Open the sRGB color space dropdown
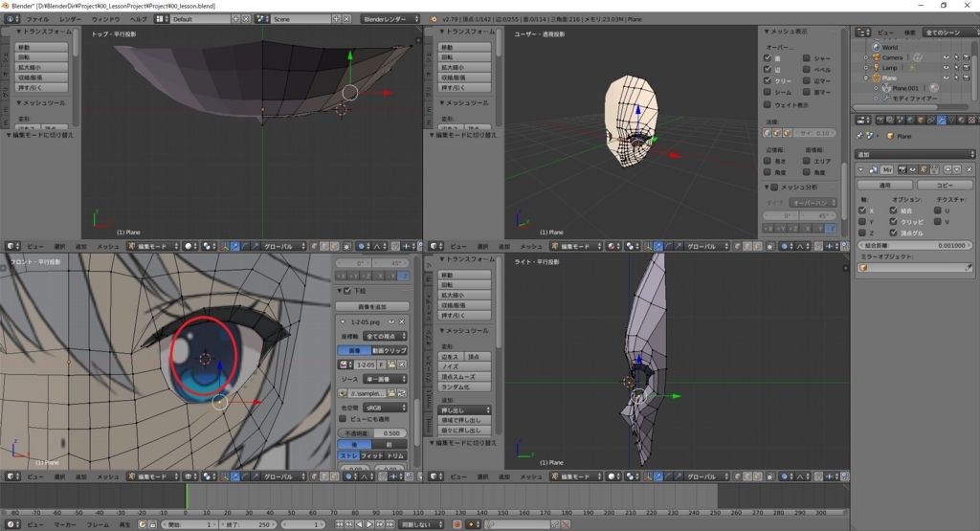The height and width of the screenshot is (531, 980). (385, 407)
